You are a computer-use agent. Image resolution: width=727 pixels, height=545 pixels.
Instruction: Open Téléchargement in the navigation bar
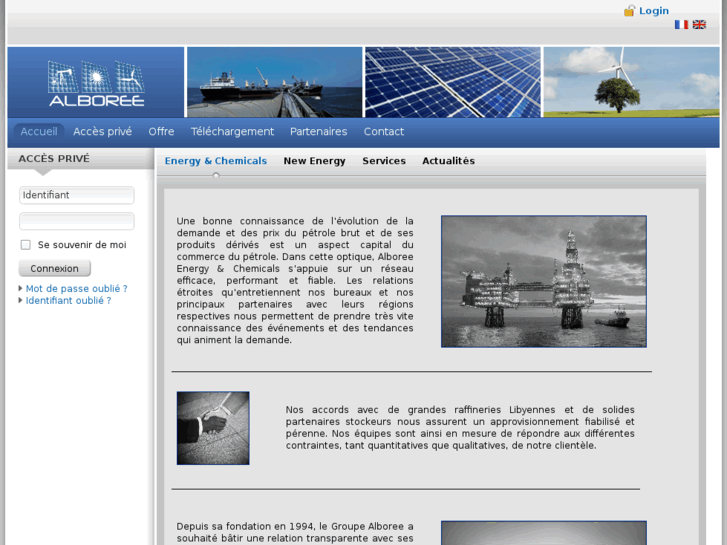pos(232,132)
